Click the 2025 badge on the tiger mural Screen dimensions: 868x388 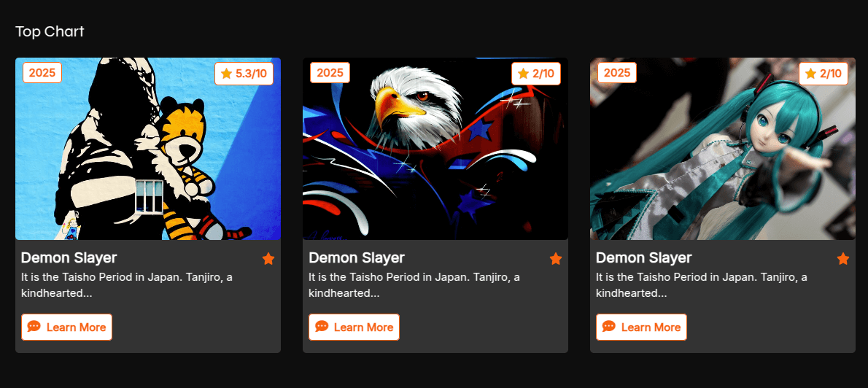pyautogui.click(x=42, y=72)
